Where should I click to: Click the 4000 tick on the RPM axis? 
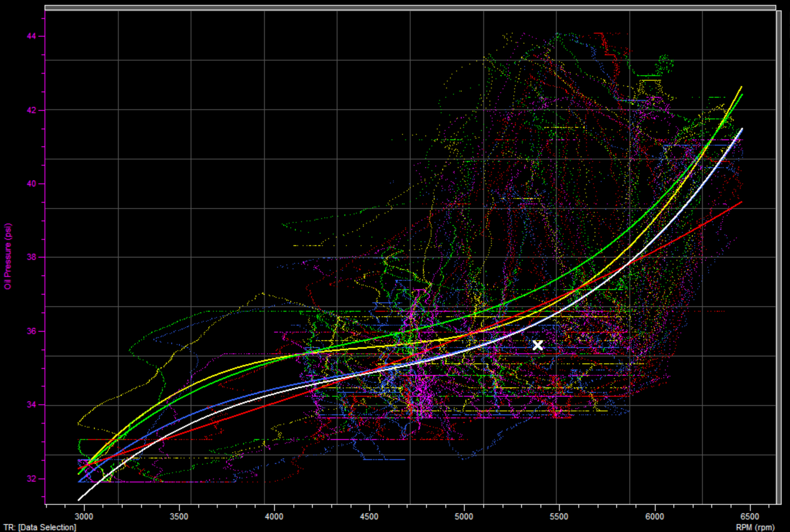[274, 517]
